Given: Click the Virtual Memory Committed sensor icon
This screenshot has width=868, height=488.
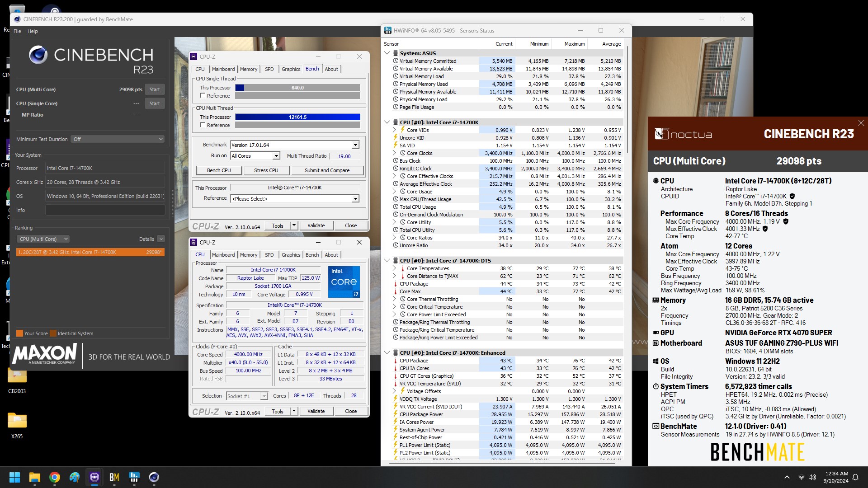Looking at the screenshot, I should pyautogui.click(x=396, y=61).
